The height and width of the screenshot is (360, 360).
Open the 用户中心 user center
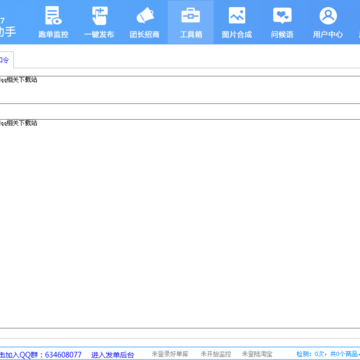328,22
